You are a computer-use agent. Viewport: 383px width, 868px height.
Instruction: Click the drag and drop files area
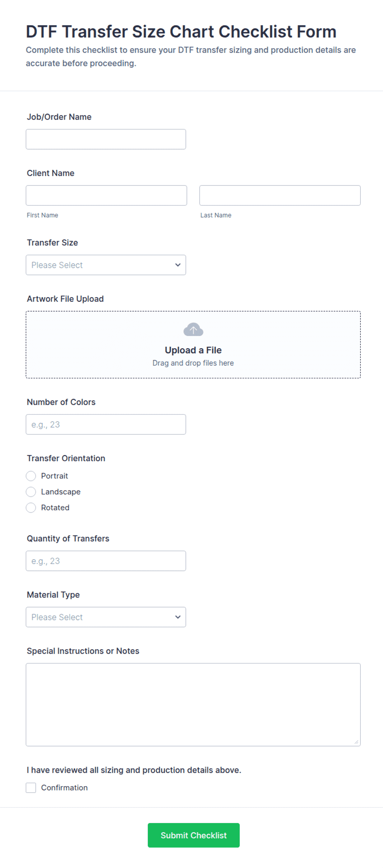pyautogui.click(x=193, y=345)
